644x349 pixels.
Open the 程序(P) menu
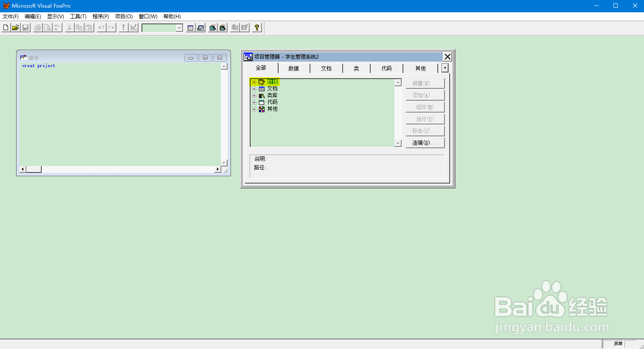[101, 17]
